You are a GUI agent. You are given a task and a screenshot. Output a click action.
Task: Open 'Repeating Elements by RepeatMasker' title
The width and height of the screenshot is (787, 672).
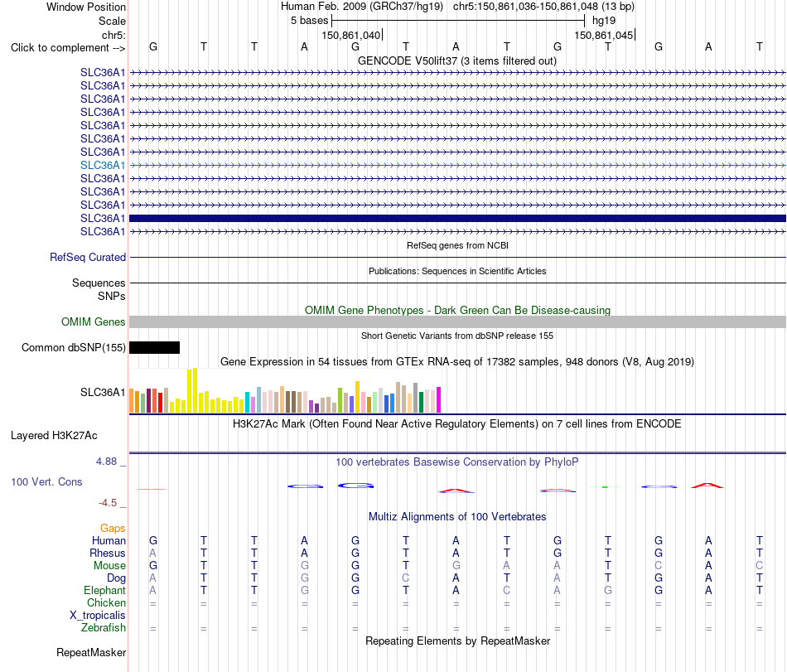pos(458,641)
